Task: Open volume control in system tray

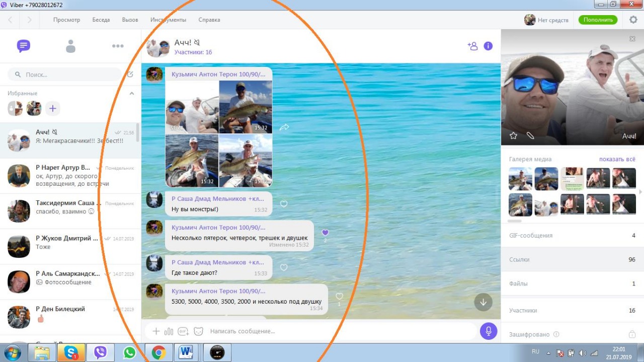Action: (582, 353)
